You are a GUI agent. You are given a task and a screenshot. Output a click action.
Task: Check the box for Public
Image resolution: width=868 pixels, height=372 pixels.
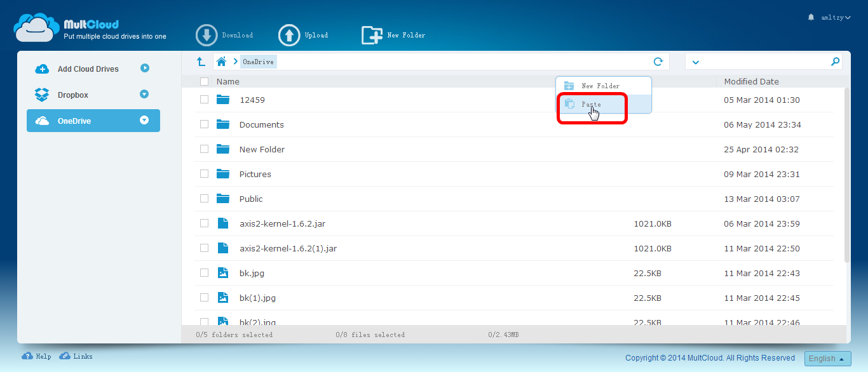pos(204,199)
